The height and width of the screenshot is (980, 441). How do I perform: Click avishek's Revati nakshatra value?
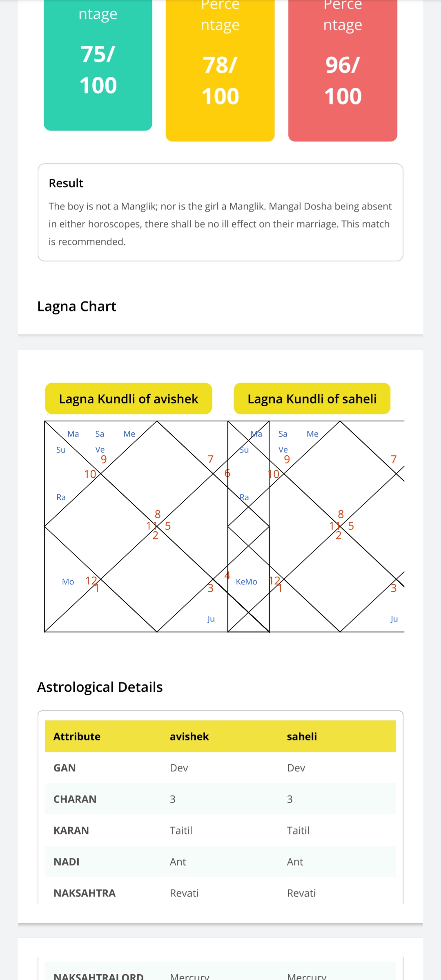184,893
